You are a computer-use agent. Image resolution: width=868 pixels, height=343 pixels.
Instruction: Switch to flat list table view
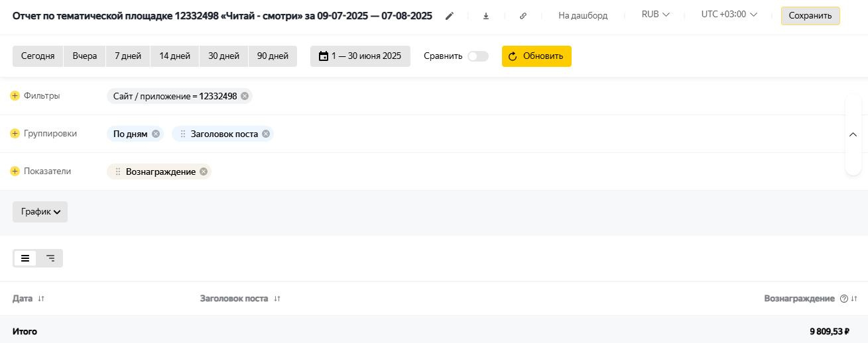[25, 258]
